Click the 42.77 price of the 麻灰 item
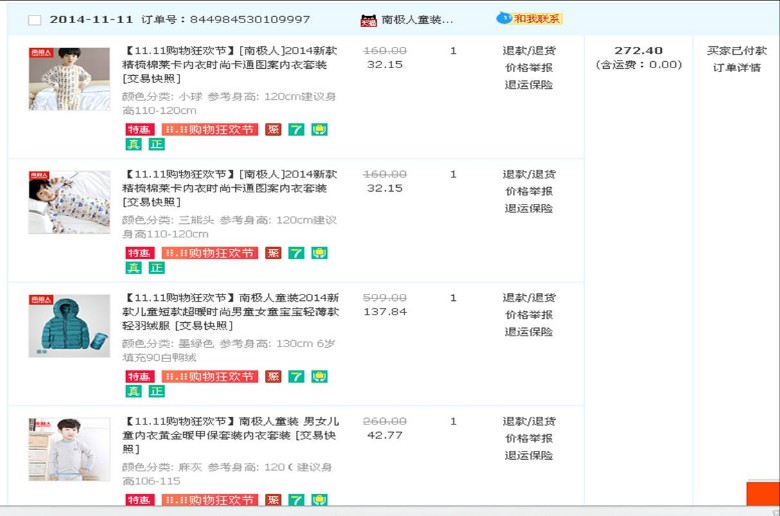The image size is (780, 516). (x=385, y=435)
